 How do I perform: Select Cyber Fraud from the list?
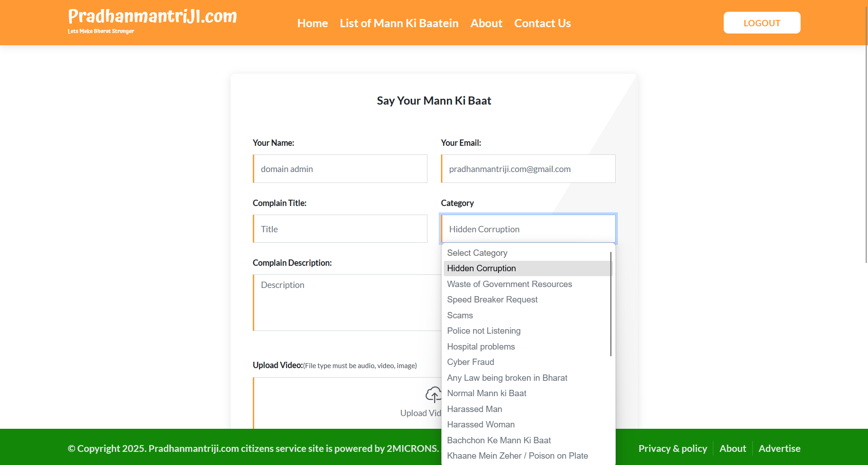click(x=470, y=362)
